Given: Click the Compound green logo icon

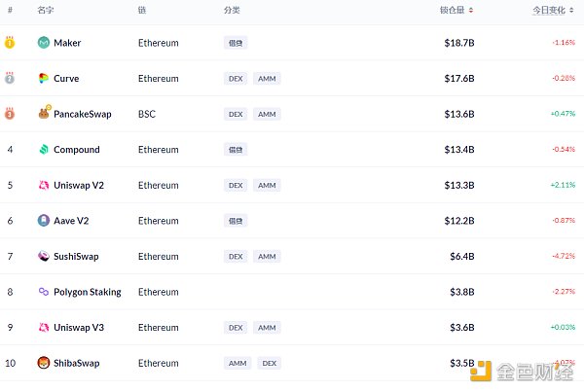Looking at the screenshot, I should pos(44,150).
